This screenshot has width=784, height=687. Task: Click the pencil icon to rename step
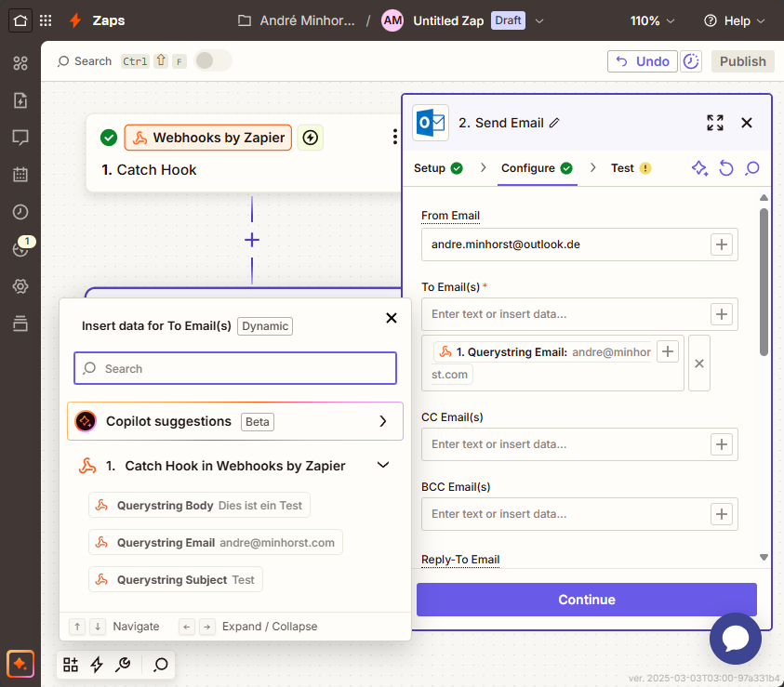555,123
